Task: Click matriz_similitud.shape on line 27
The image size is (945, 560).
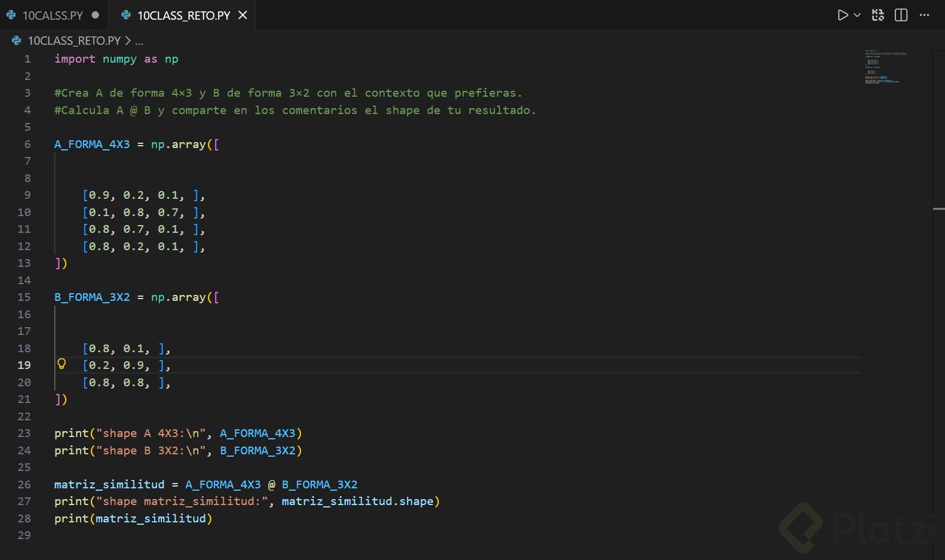Action: coord(357,501)
